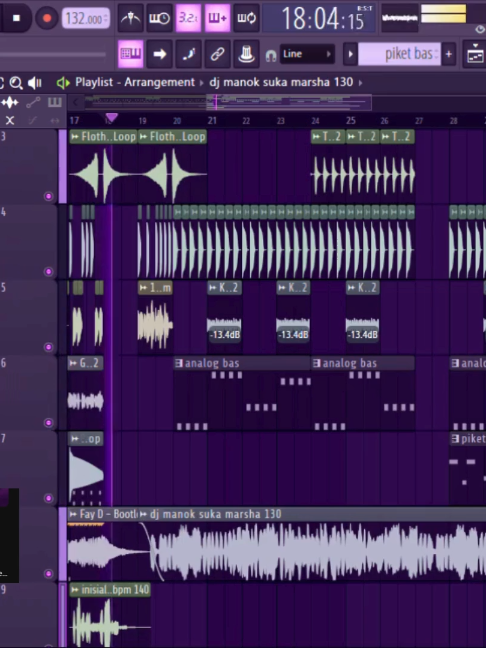Toggle the metronome icon

tap(131, 18)
